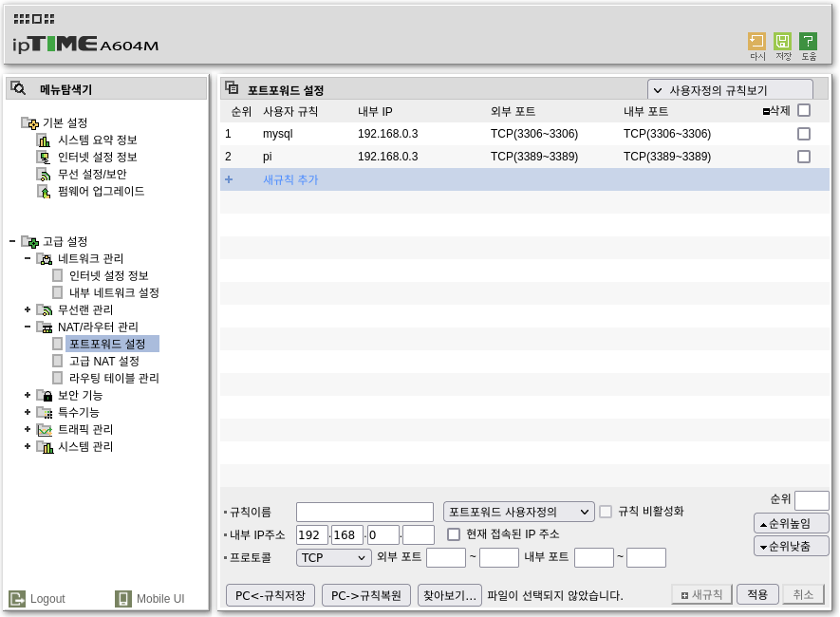Click the 특수기능 folder icon

click(x=45, y=413)
